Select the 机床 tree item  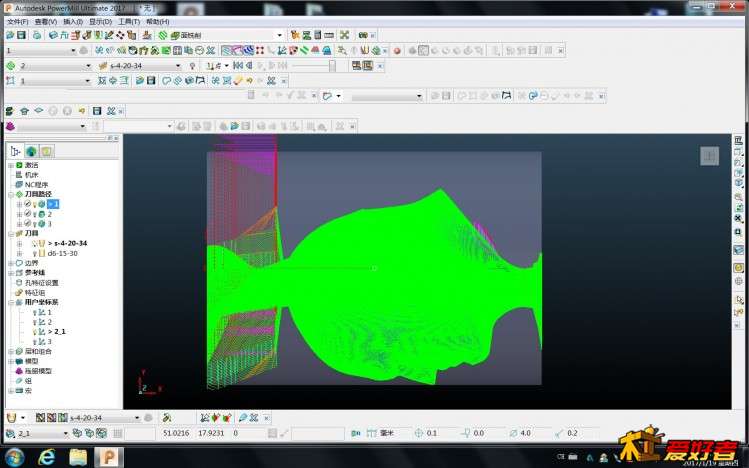(32, 175)
